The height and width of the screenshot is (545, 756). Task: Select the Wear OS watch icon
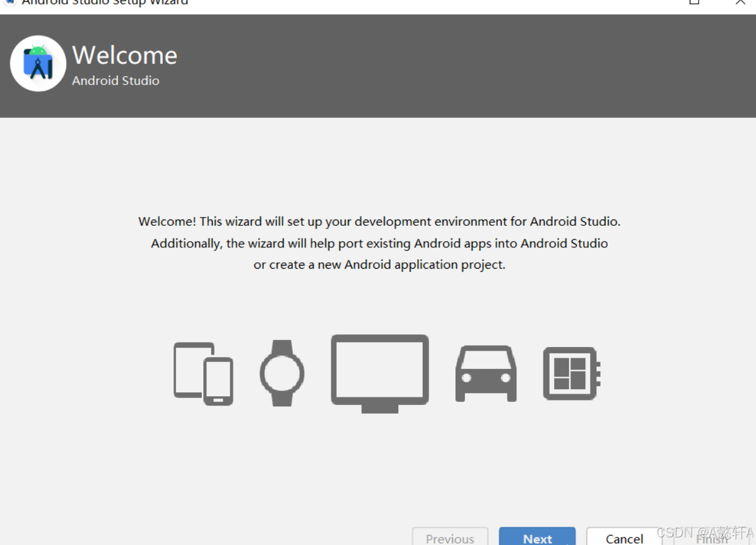pos(282,373)
